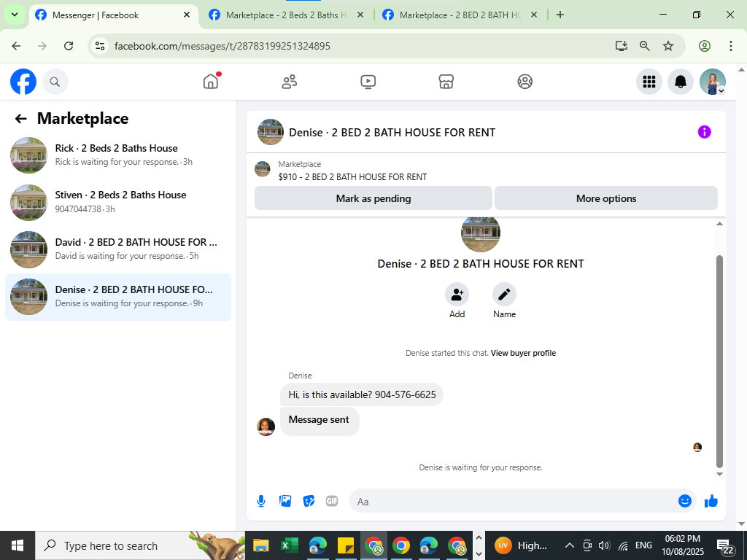Open the Marketplace storefront icon

coord(446,82)
